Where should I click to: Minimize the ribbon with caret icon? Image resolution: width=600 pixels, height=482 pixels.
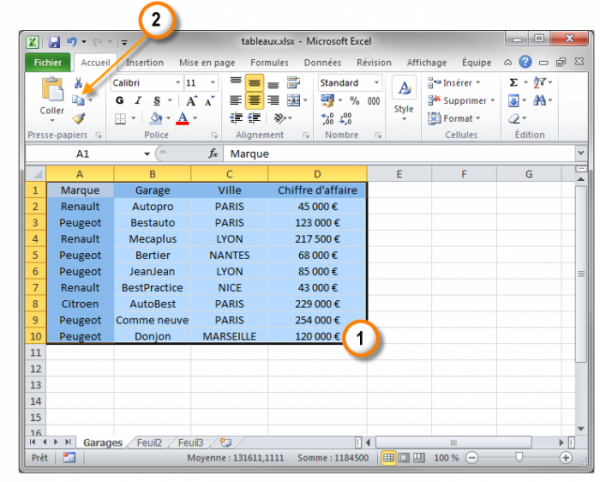508,62
